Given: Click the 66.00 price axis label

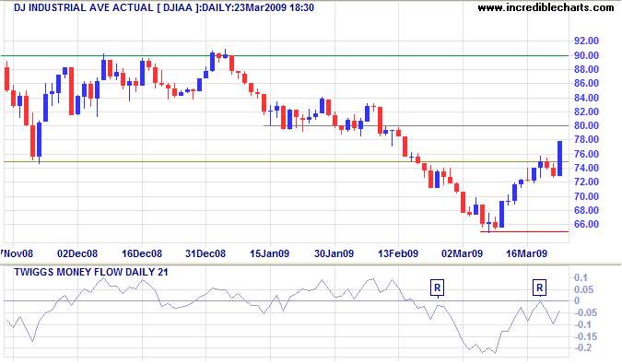Looking at the screenshot, I should point(586,224).
